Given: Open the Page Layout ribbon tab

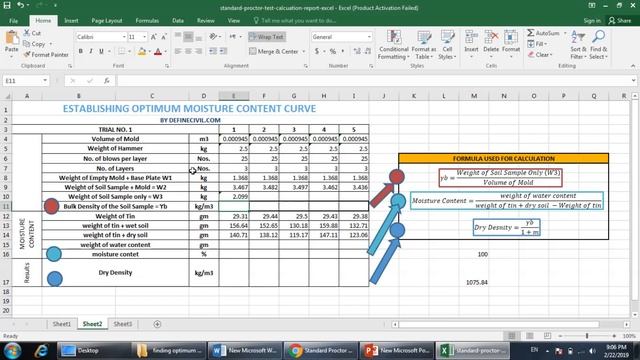Looking at the screenshot, I should point(107,20).
